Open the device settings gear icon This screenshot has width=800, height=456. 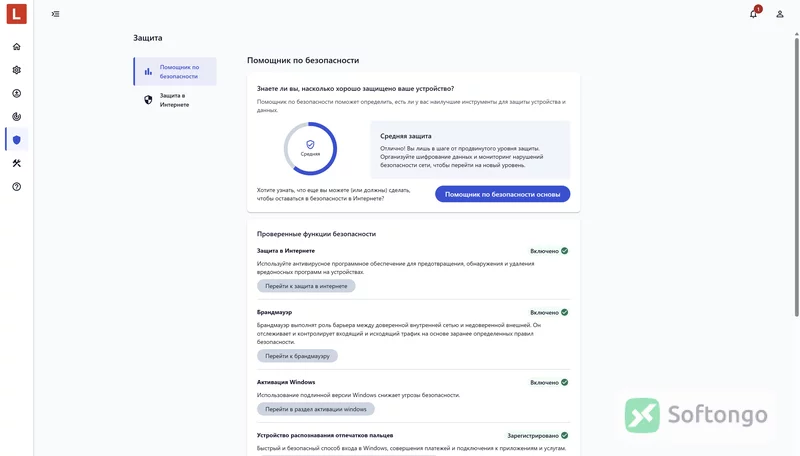coord(17,70)
